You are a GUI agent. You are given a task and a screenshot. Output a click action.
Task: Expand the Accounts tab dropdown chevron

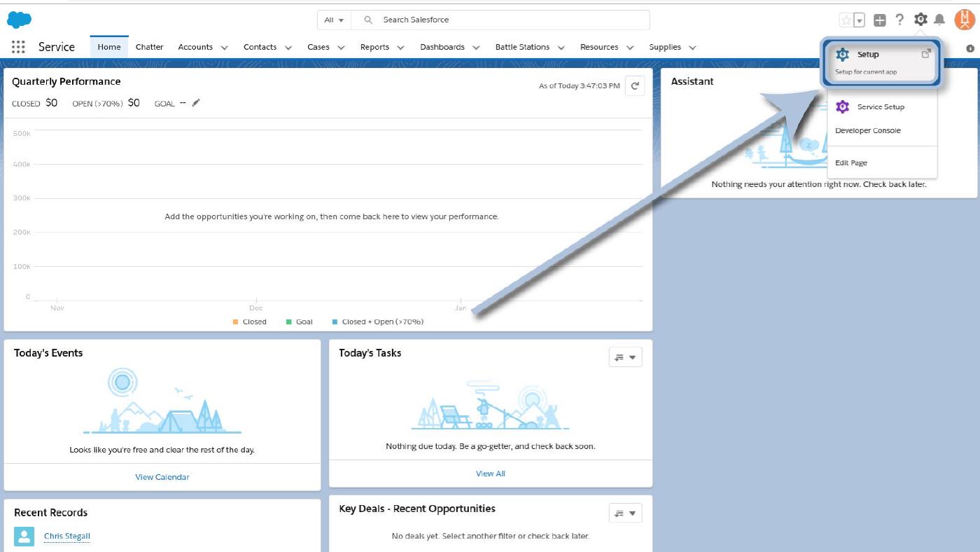[x=224, y=48]
